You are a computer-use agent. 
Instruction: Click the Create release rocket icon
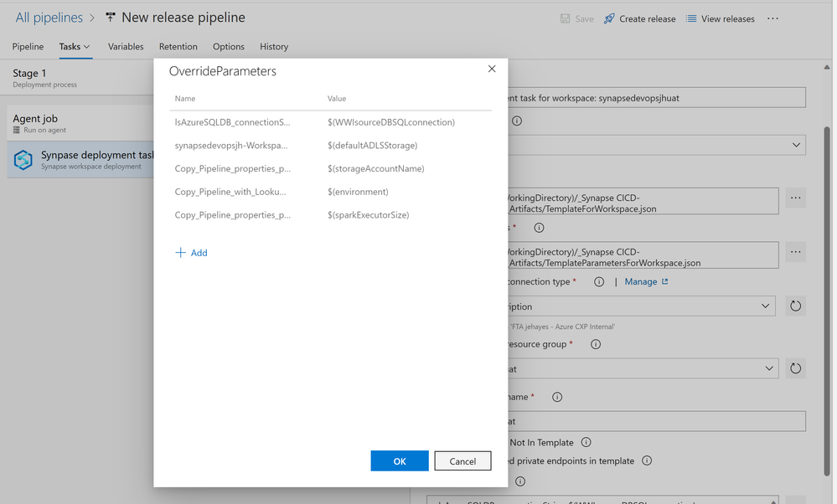(x=609, y=18)
